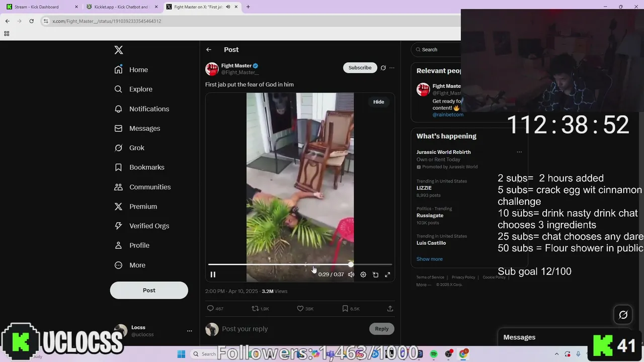Click the large Post button
This screenshot has width=644, height=362.
(x=149, y=290)
